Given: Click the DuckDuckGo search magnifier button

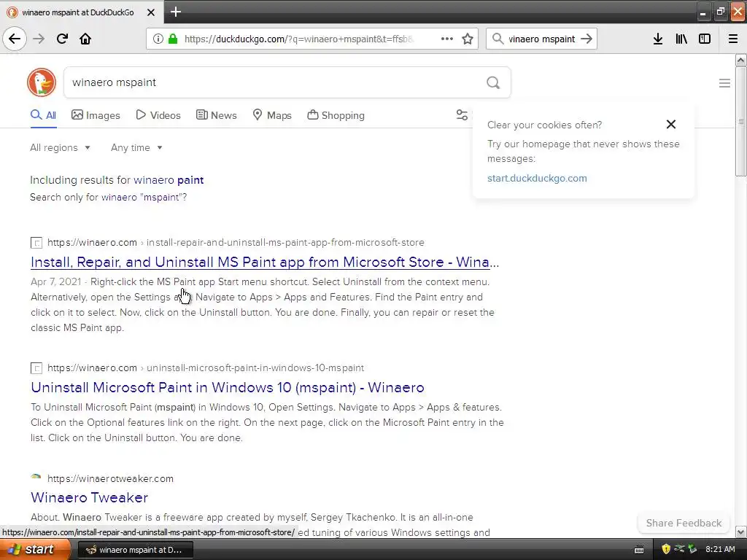Looking at the screenshot, I should click(493, 83).
